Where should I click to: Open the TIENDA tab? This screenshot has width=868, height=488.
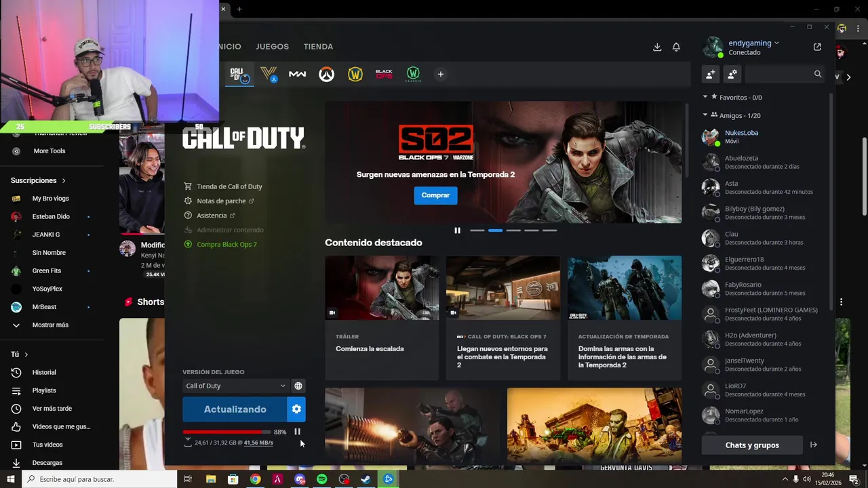click(x=318, y=47)
